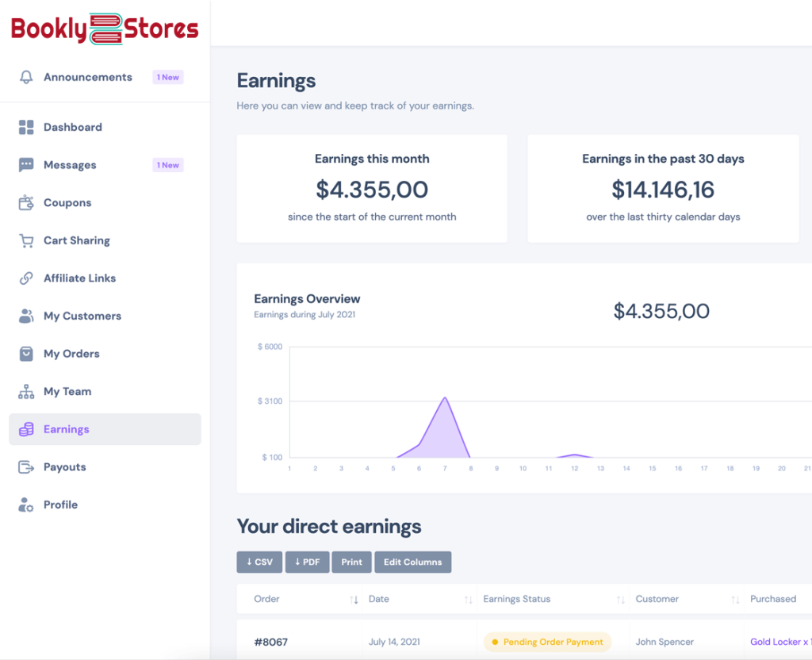This screenshot has height=660, width=812.
Task: Download the earnings table as CSV
Action: [x=259, y=562]
